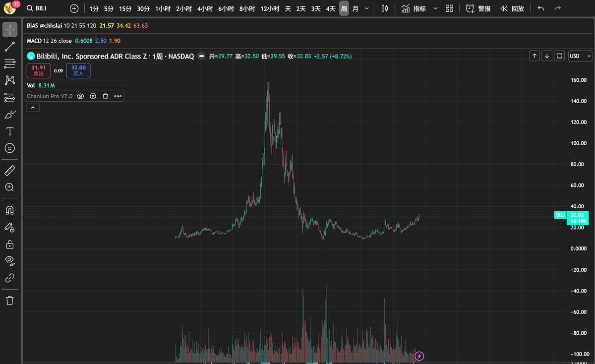Open the layout grid selector
This screenshot has width=595, height=364.
click(x=449, y=8)
